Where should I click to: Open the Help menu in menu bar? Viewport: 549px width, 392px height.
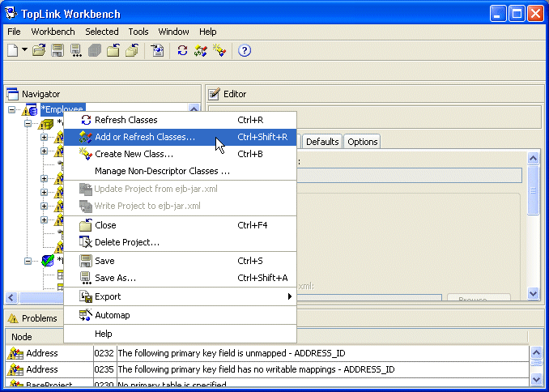207,32
